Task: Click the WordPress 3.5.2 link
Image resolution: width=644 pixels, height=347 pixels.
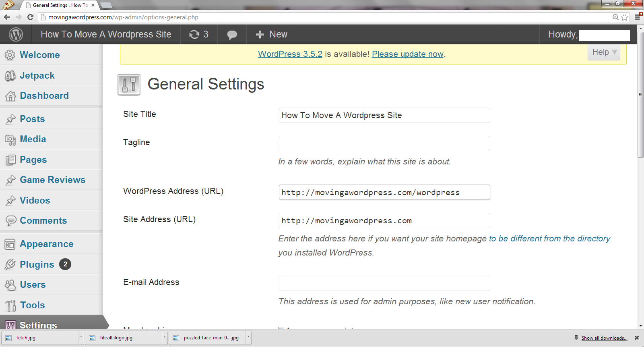Action: (x=290, y=54)
